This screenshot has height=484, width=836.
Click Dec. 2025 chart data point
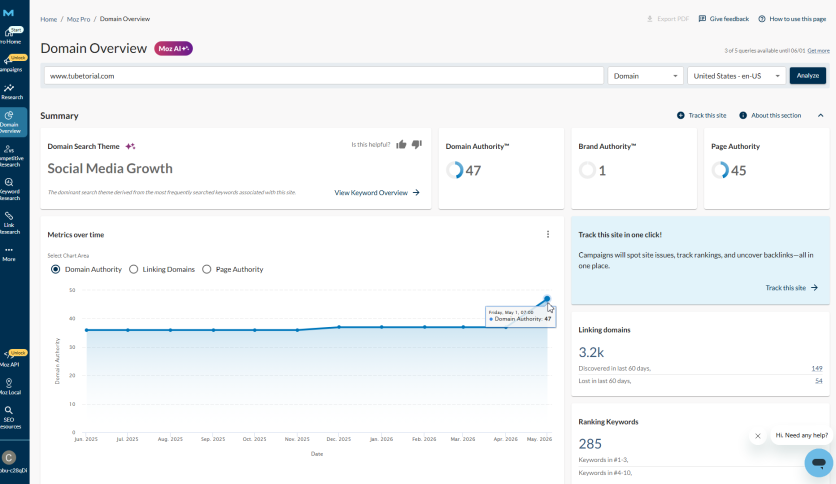pyautogui.click(x=339, y=327)
